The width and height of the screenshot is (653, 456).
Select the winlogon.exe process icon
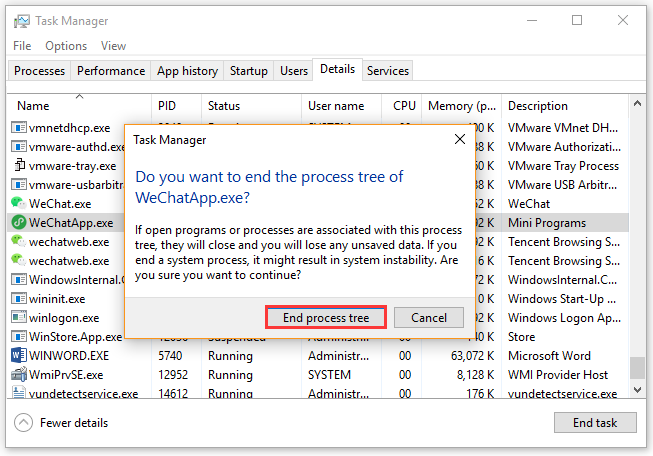click(x=18, y=318)
